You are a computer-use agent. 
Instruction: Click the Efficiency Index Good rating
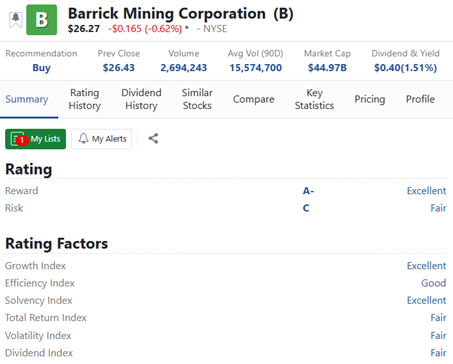(434, 283)
